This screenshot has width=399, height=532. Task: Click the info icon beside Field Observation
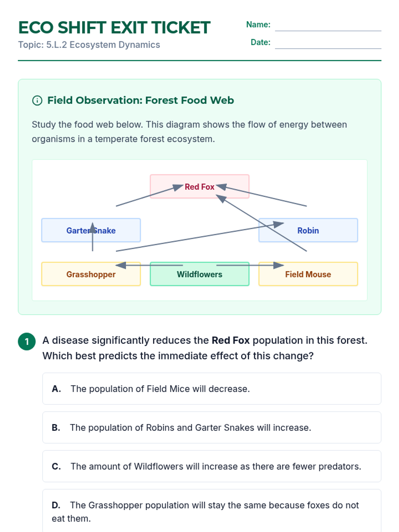[x=37, y=100]
